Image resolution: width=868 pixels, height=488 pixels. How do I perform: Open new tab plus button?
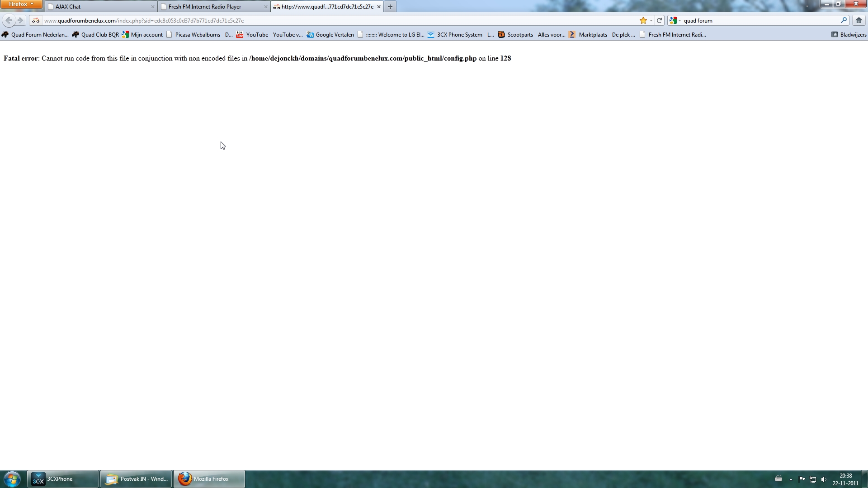390,7
